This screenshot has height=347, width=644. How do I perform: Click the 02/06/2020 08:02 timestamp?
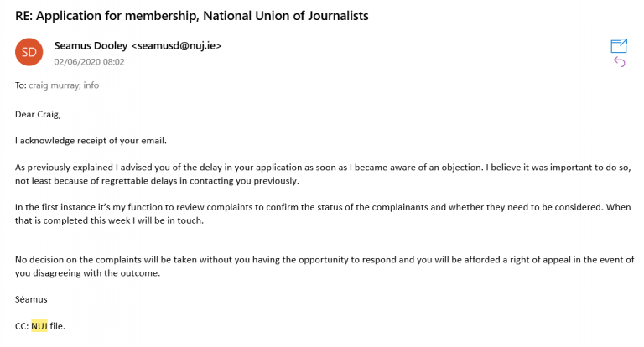pos(89,61)
